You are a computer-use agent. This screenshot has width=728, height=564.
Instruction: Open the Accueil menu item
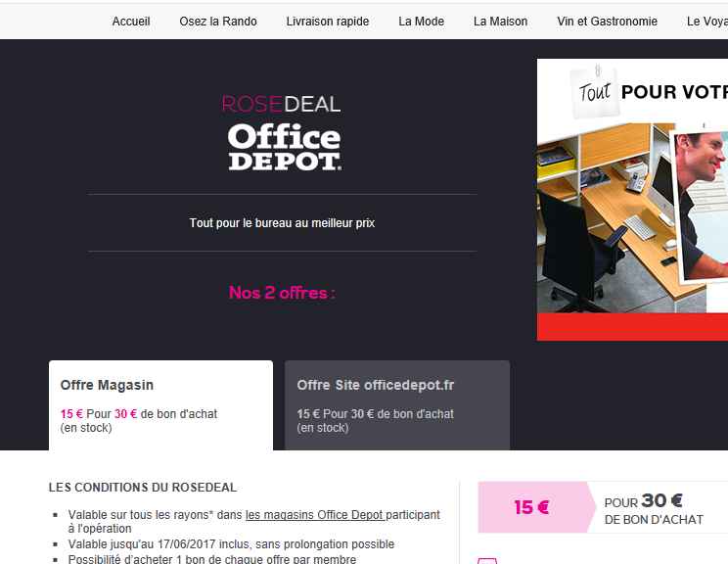(x=131, y=22)
